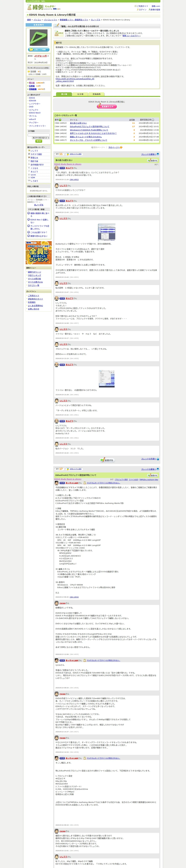Open 縁側TOPページ link

(x=34, y=272)
